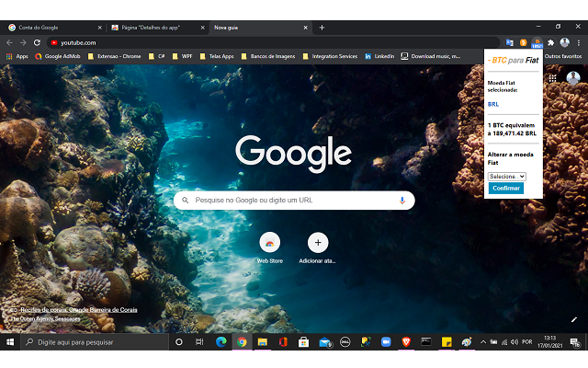Screen dimensions: 588x368
Task: Open the Chrome three-dot menu
Action: tap(579, 42)
